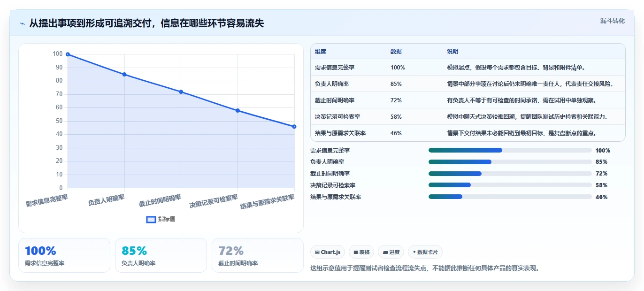Click x-axis label 结果与原需求关联率

268,201
